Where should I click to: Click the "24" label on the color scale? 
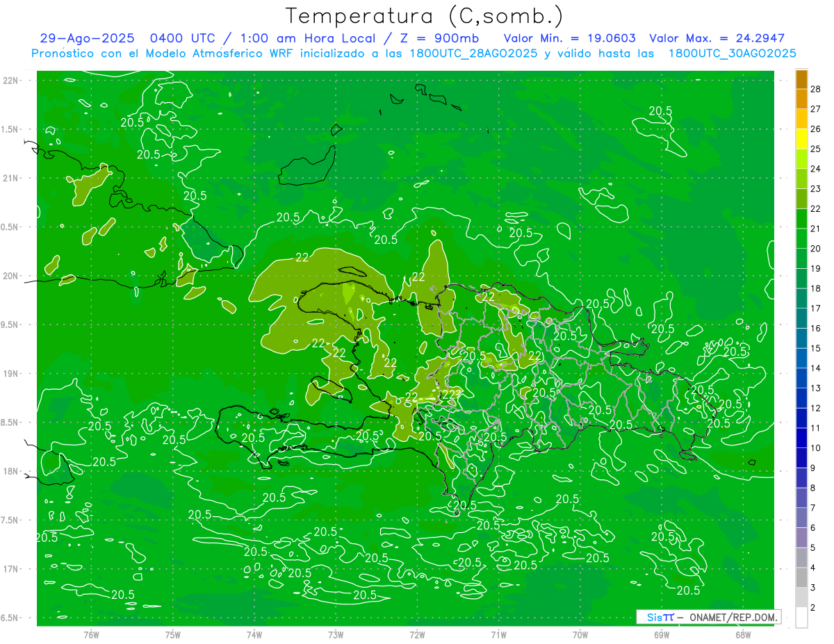click(816, 169)
